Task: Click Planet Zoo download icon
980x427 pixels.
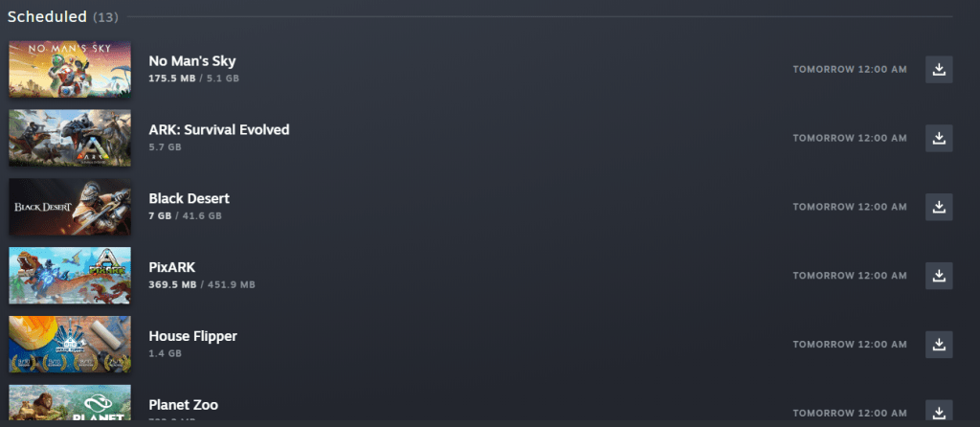Action: [939, 410]
